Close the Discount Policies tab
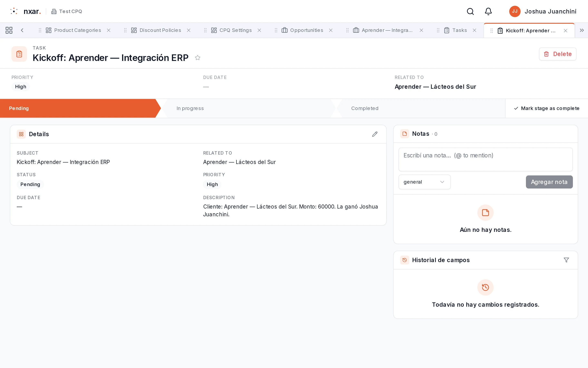This screenshot has height=368, width=588. point(189,30)
